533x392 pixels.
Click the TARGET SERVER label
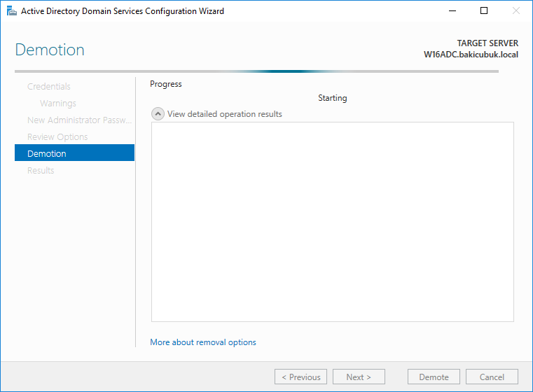(487, 43)
